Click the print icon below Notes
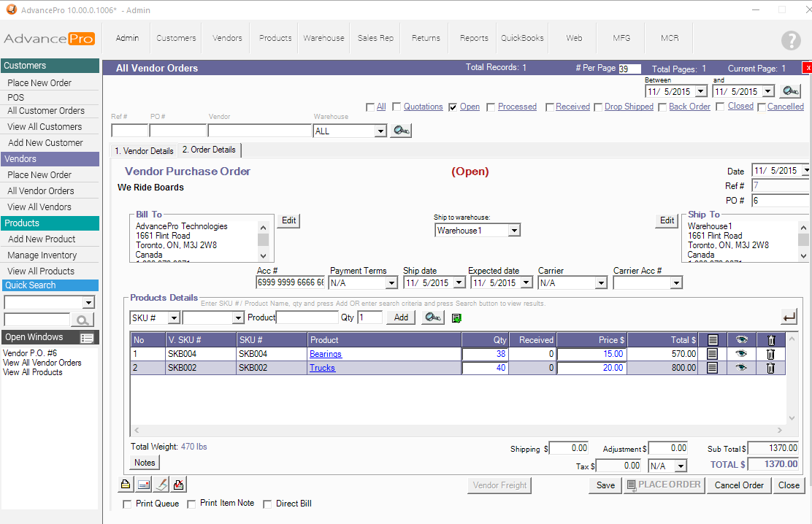The image size is (812, 524). click(126, 485)
